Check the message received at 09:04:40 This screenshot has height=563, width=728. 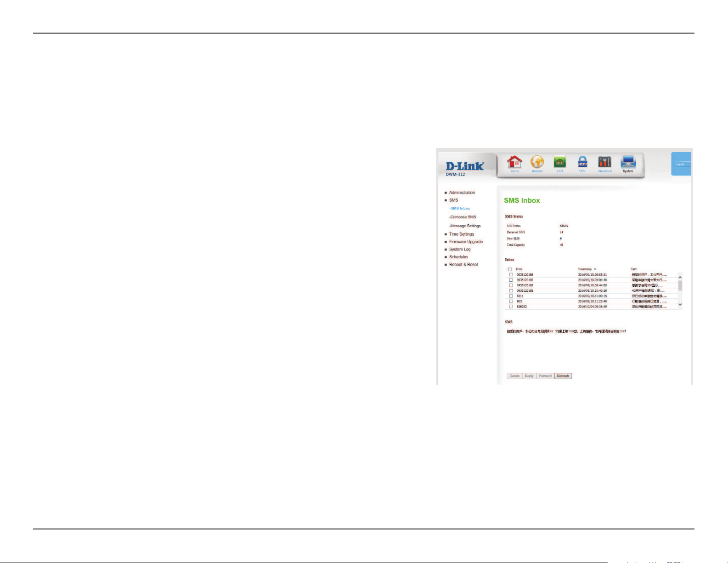511,280
